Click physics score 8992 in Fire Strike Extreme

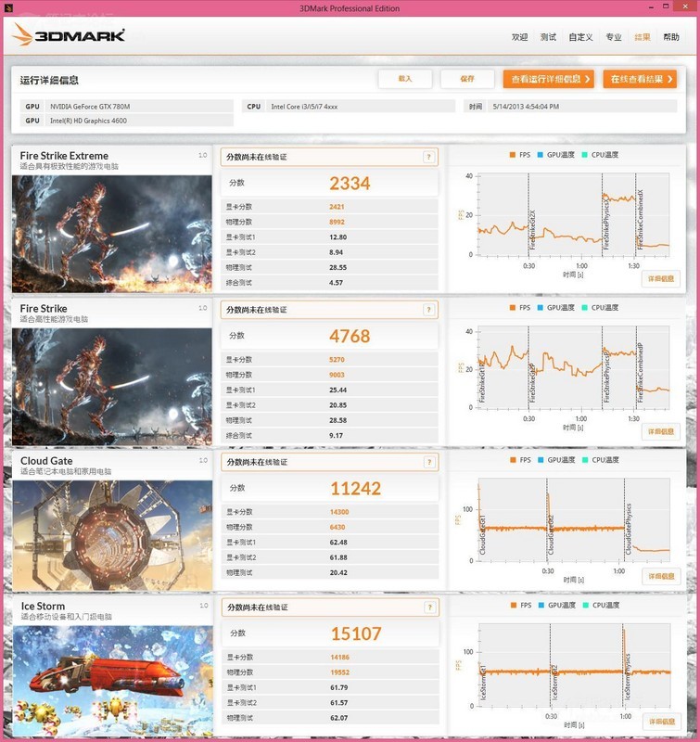coord(337,222)
